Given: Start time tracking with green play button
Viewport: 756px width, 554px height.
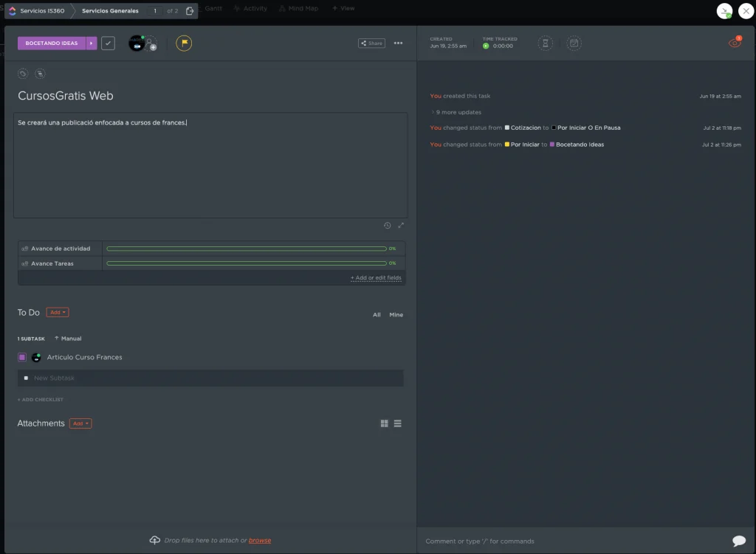Looking at the screenshot, I should [x=486, y=46].
